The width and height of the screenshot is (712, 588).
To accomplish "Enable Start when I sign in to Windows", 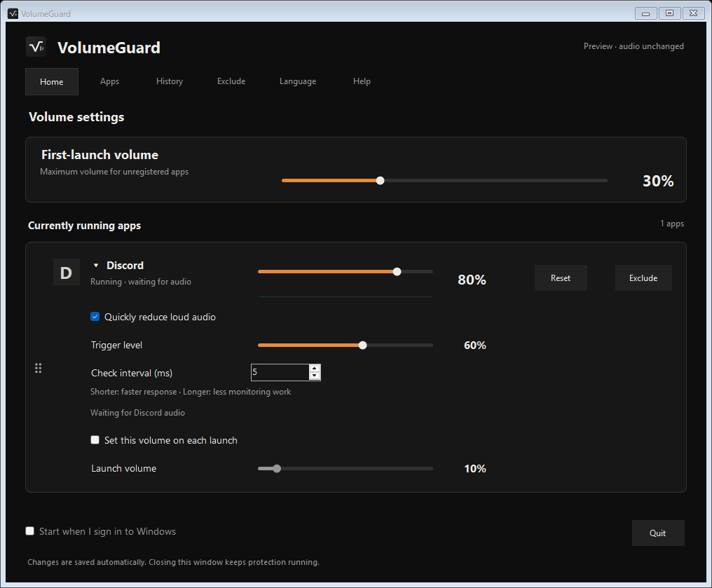I will tap(30, 531).
